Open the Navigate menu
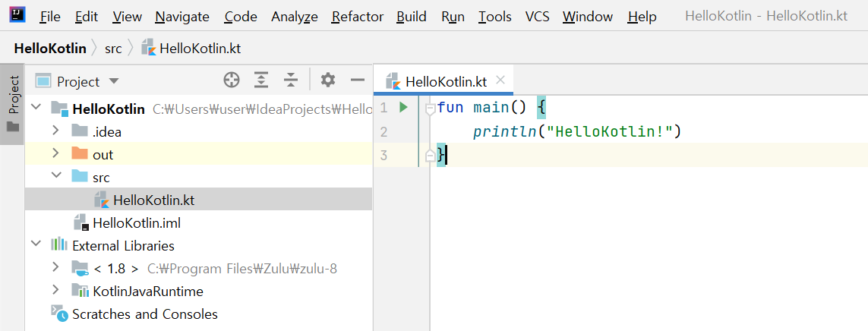868x331 pixels. point(182,17)
